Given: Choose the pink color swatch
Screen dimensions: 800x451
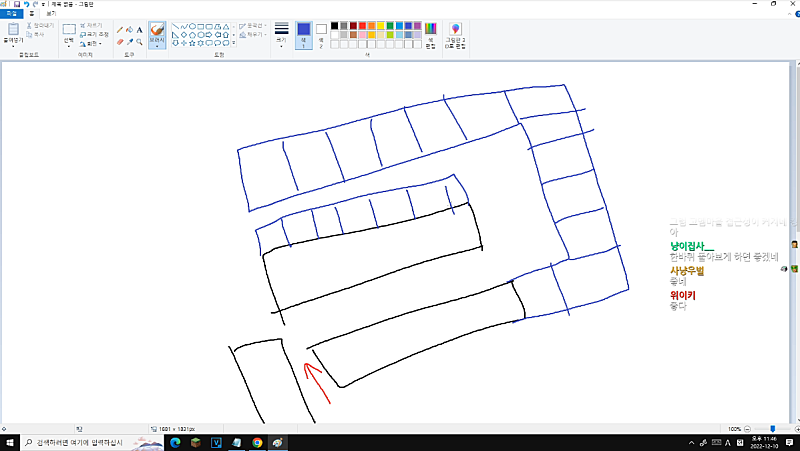Looking at the screenshot, I should pos(362,35).
